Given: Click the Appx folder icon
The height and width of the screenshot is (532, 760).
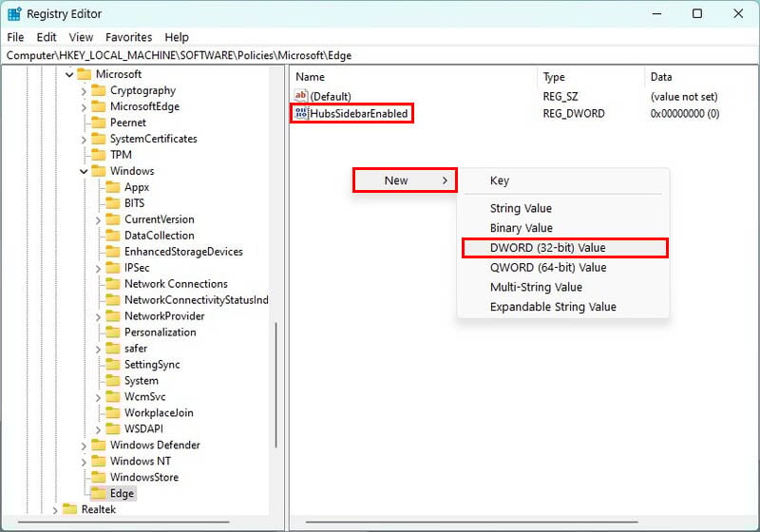Looking at the screenshot, I should (113, 187).
